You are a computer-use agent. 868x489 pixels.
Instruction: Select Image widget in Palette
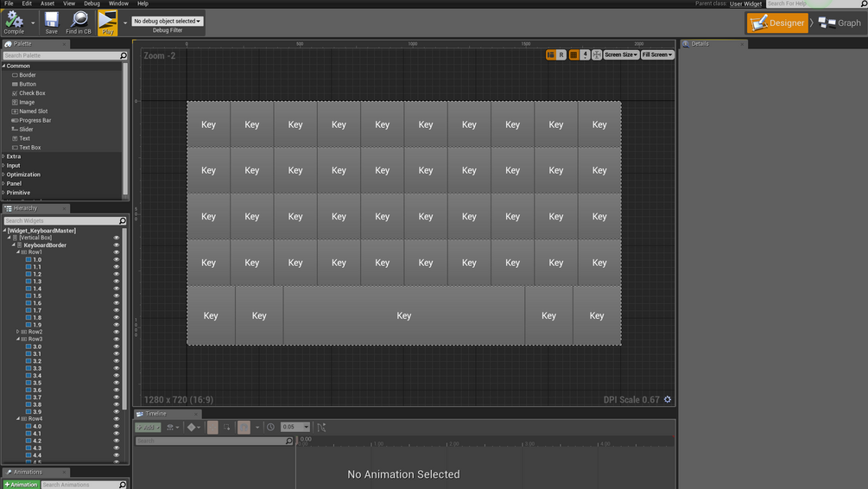(22, 102)
